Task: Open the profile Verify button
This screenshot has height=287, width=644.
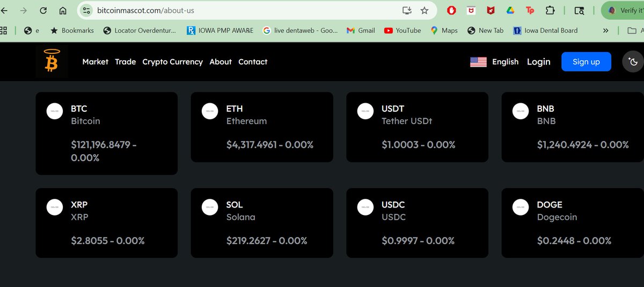Action: 623,10
